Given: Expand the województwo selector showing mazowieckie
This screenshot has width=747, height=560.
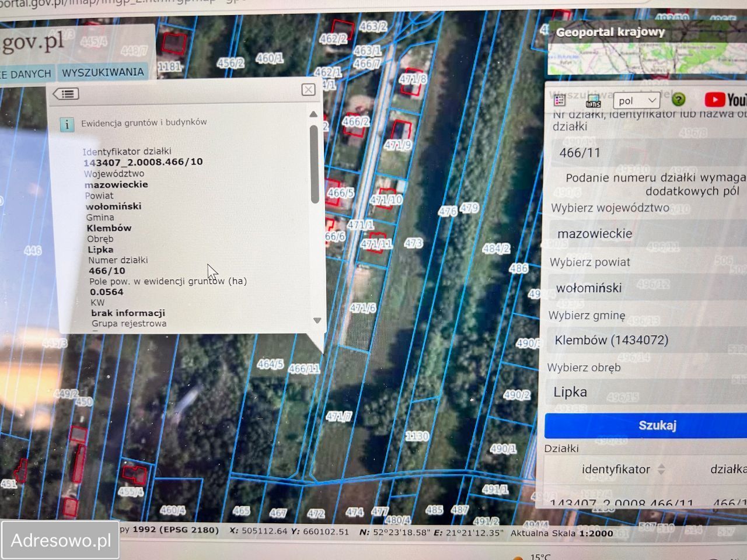Looking at the screenshot, I should click(645, 233).
